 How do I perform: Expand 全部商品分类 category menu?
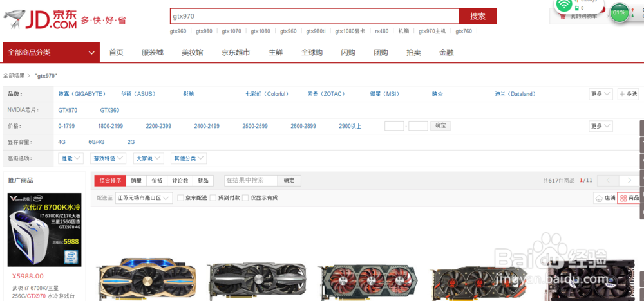click(52, 53)
